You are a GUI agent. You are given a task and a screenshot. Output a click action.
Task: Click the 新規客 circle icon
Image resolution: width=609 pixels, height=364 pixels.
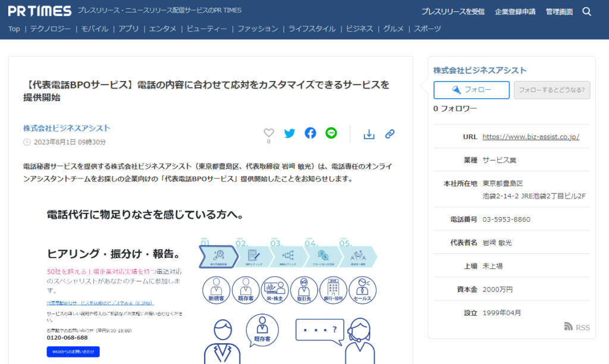click(x=216, y=290)
